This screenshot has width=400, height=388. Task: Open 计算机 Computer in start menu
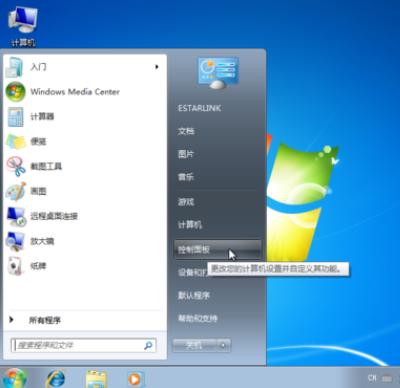[190, 224]
